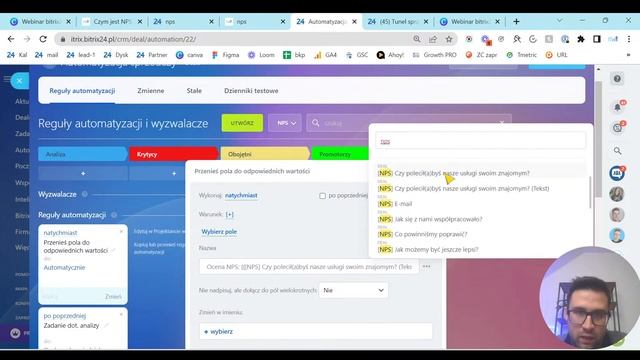The width and height of the screenshot is (640, 360).
Task: Switch to the '(45) Tunel' browser tab
Action: coord(397,22)
